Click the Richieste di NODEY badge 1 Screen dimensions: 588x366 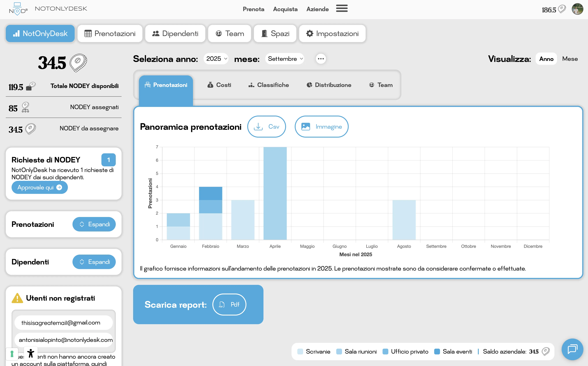109,160
